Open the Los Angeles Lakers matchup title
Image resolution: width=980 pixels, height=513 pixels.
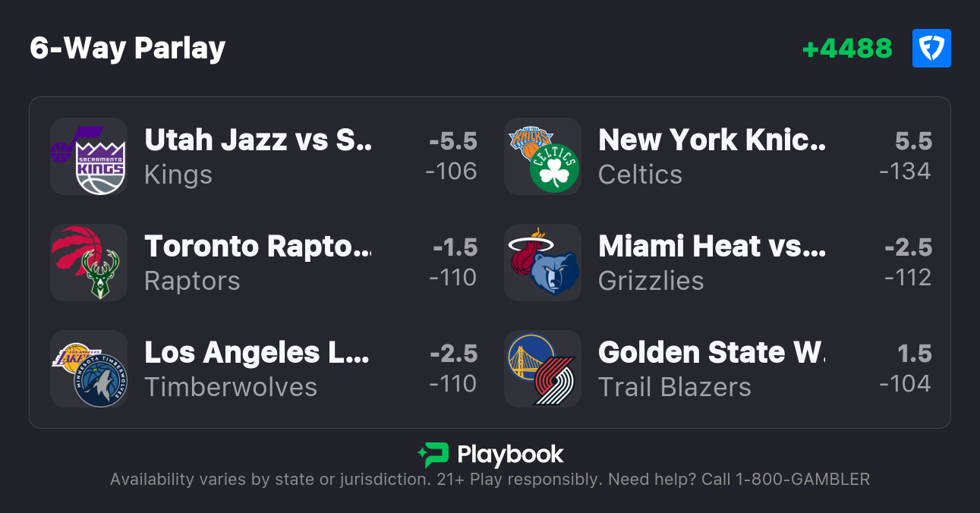[257, 353]
